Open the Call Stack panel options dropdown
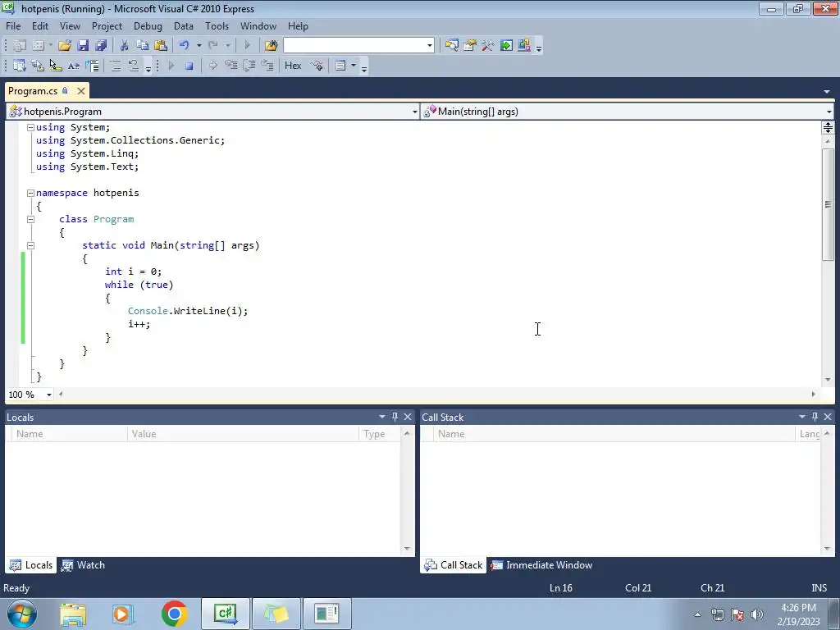This screenshot has height=630, width=840. 802,417
